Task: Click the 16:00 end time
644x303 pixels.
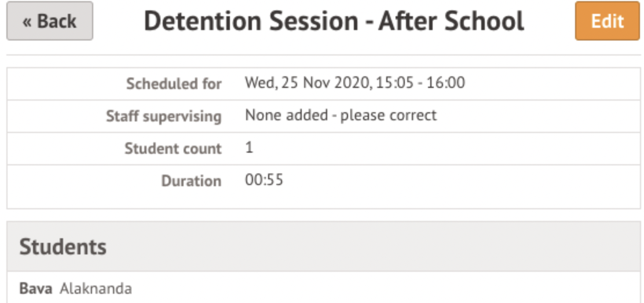Action: (445, 83)
